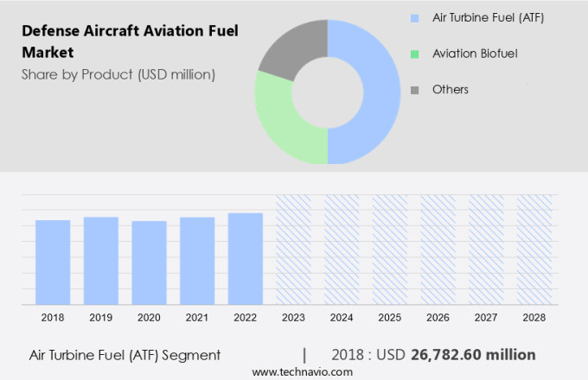
Task: Click the Air Turbine Fuel legend swatch
Action: tap(416, 16)
